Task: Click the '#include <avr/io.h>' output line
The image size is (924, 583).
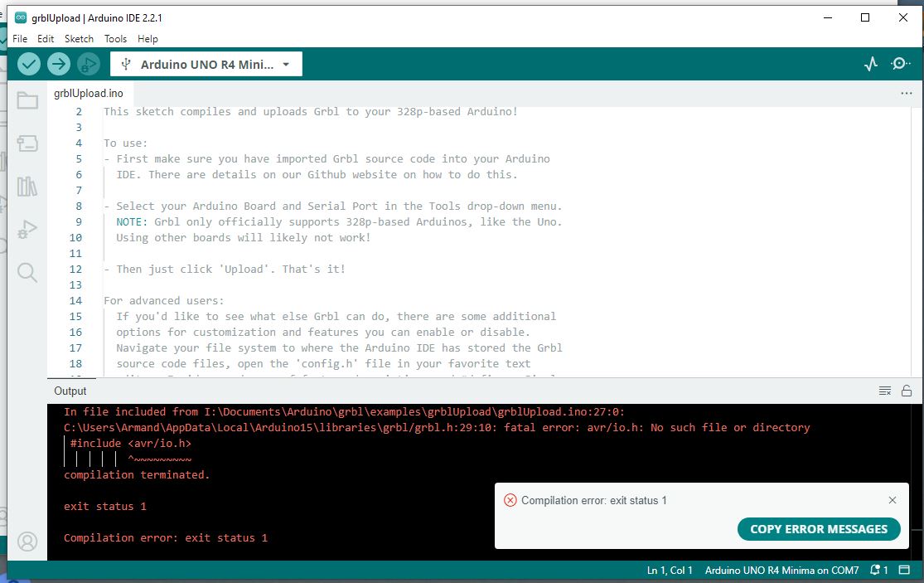Action: tap(130, 444)
